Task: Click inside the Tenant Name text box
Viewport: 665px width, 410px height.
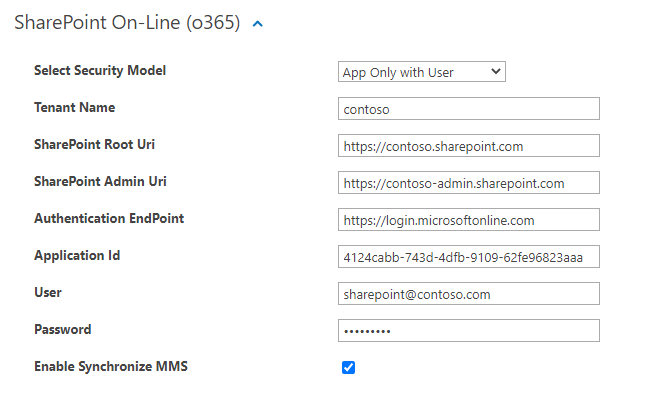Action: pos(468,109)
